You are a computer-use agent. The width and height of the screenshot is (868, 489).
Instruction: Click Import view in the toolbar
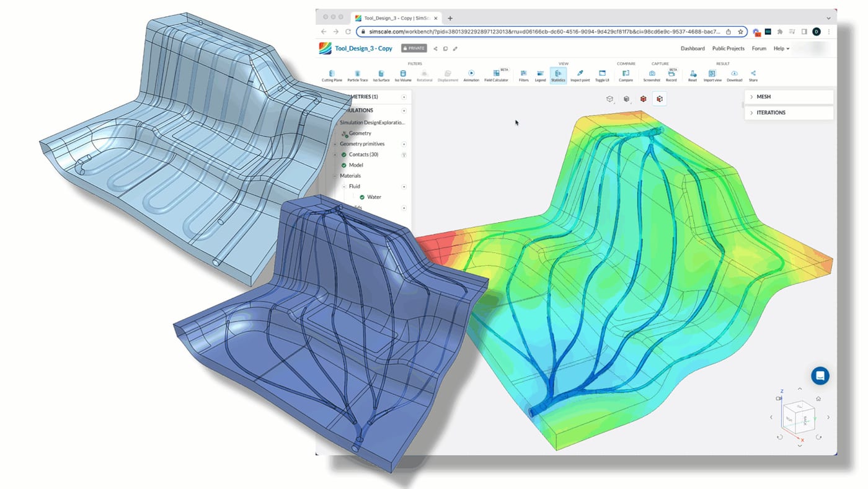tap(712, 76)
